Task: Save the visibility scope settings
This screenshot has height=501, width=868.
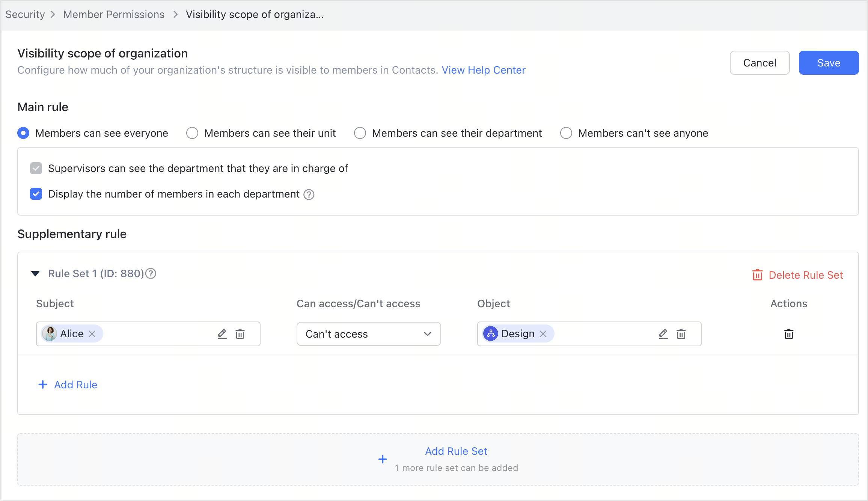Action: click(829, 62)
